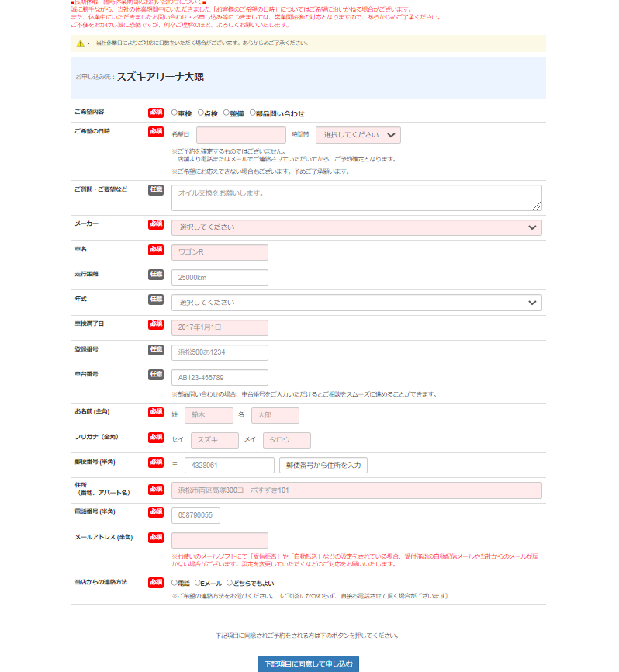Viewport: 619px width, 672px height.
Task: Click the 電話番号 input field
Action: (x=195, y=515)
